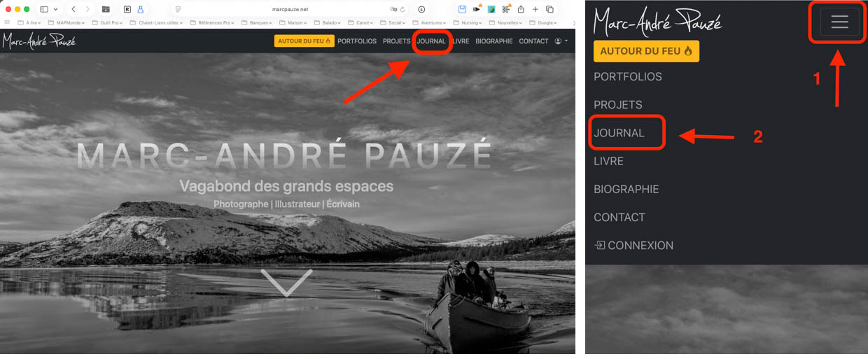
Task: Toggle the hamburger menu in mobile view
Action: point(839,22)
